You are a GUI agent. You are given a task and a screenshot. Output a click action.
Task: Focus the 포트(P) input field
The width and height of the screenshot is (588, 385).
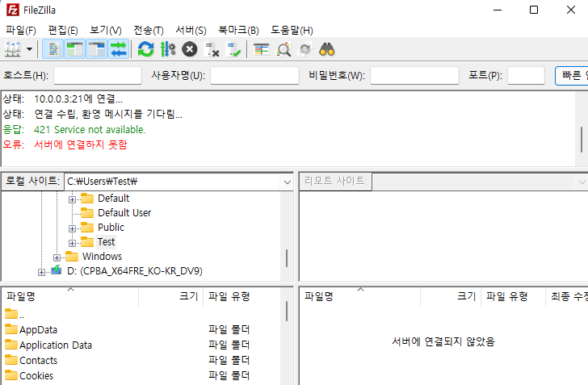[526, 75]
